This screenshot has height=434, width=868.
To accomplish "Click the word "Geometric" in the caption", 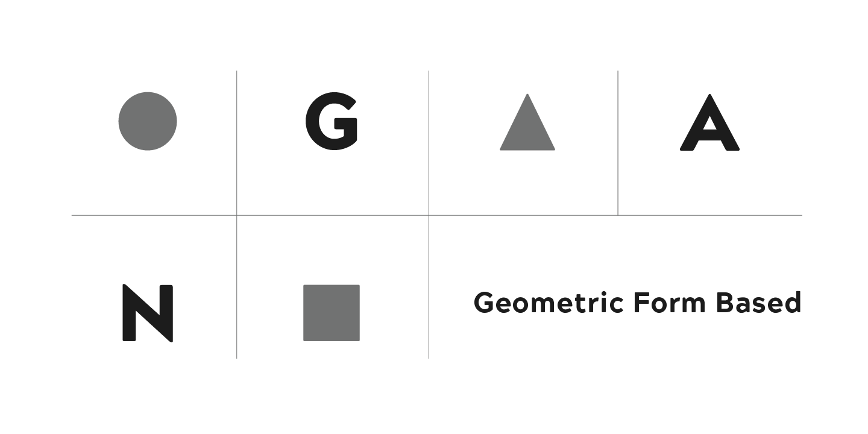I will pyautogui.click(x=549, y=303).
